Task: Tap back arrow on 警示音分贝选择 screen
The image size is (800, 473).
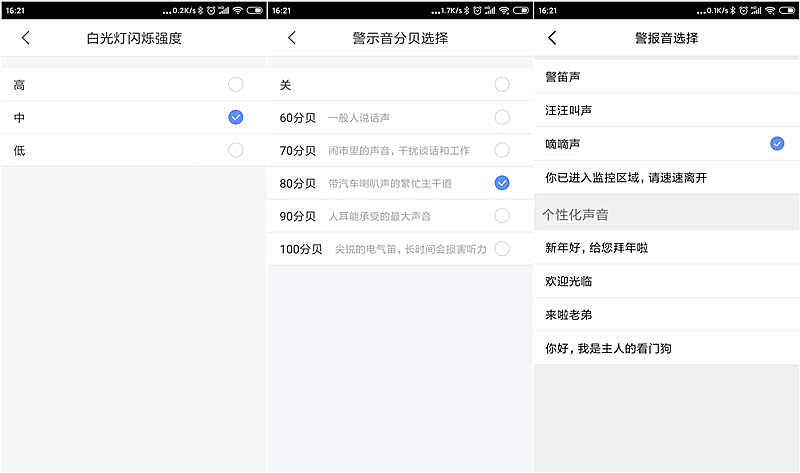Action: pyautogui.click(x=292, y=38)
